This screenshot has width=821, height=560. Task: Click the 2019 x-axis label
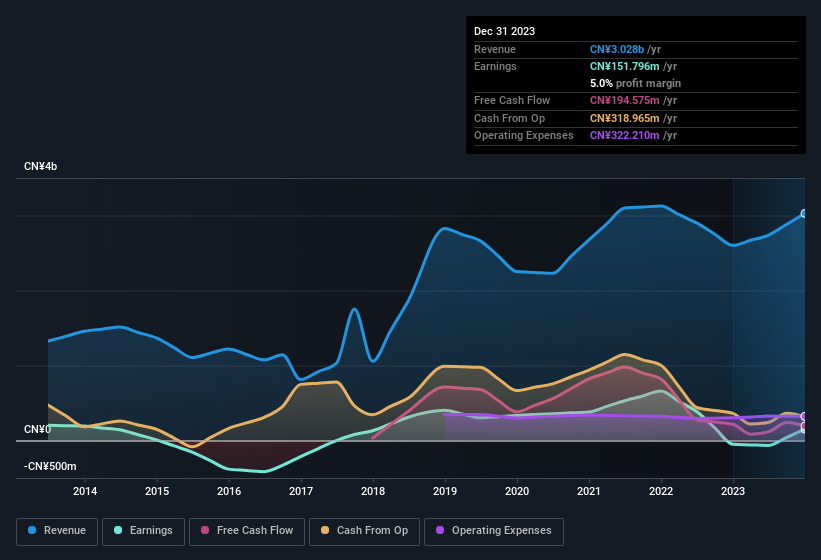point(445,491)
